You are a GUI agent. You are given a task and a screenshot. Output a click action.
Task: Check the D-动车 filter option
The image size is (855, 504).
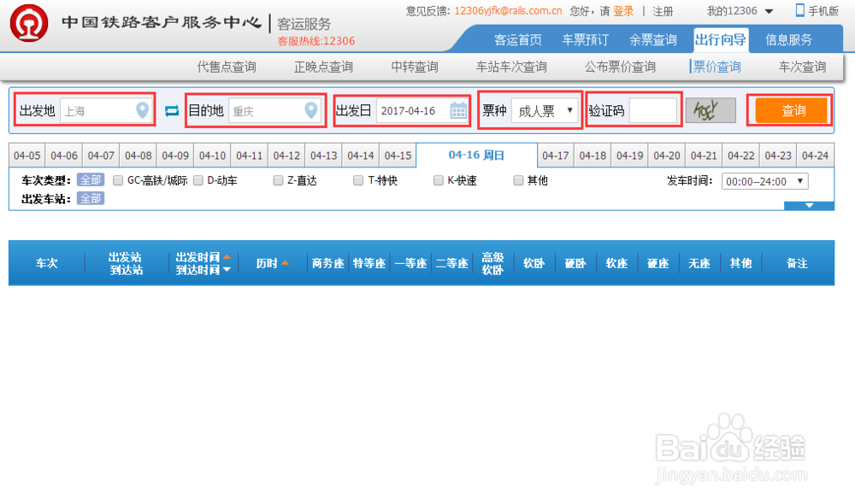click(198, 180)
